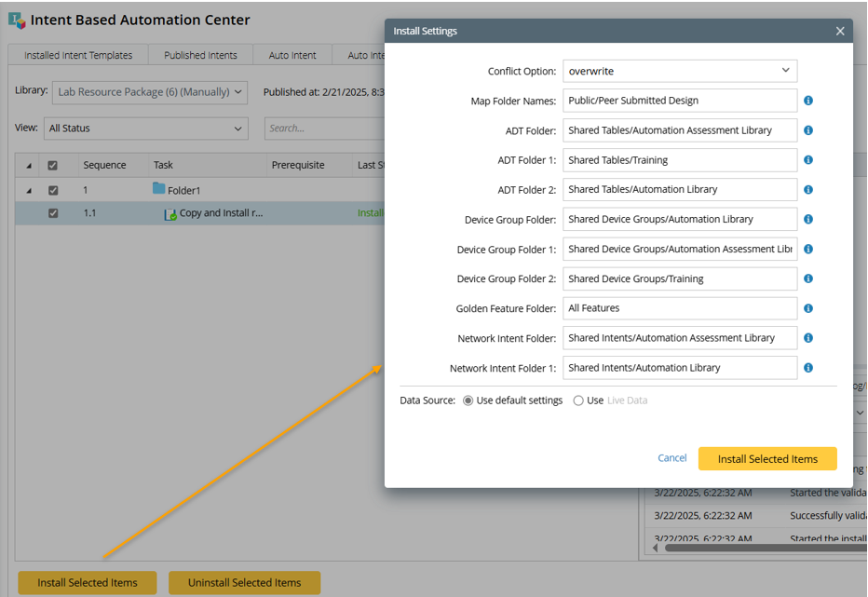
Task: Open the Installed Intent Templates tab
Action: click(78, 55)
